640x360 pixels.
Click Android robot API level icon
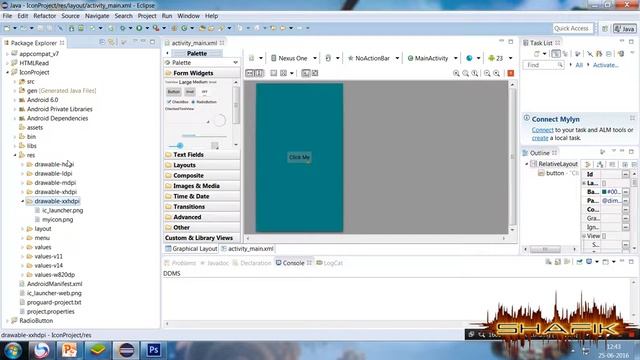[x=491, y=58]
